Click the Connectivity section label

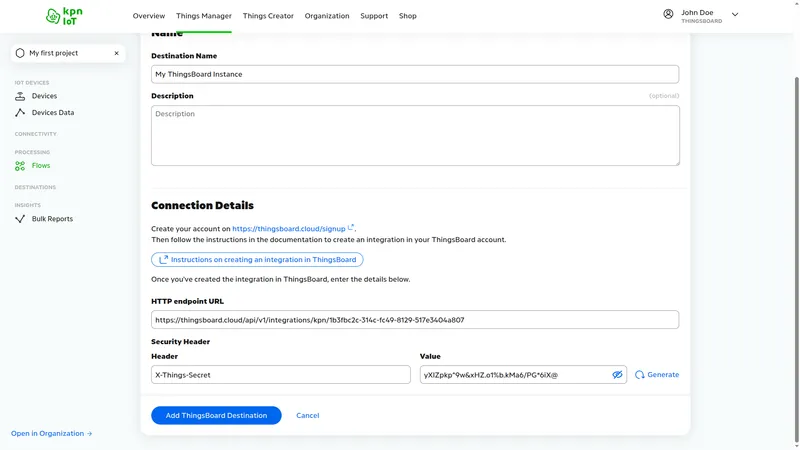[x=36, y=134]
